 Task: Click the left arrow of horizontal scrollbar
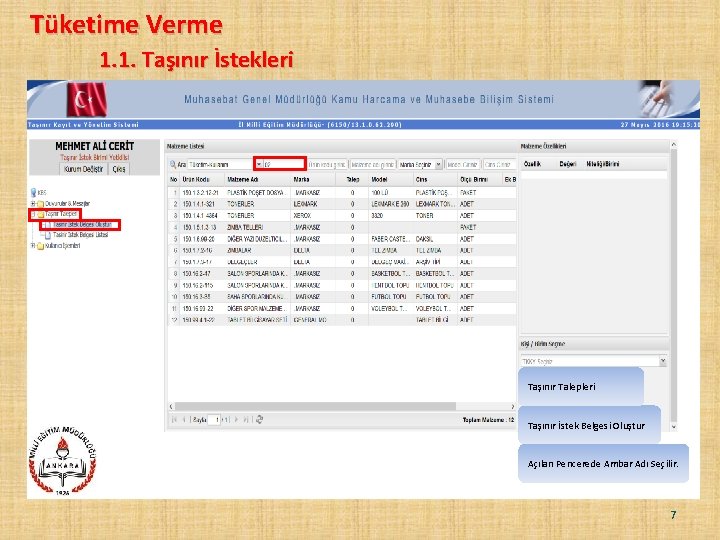pos(171,406)
